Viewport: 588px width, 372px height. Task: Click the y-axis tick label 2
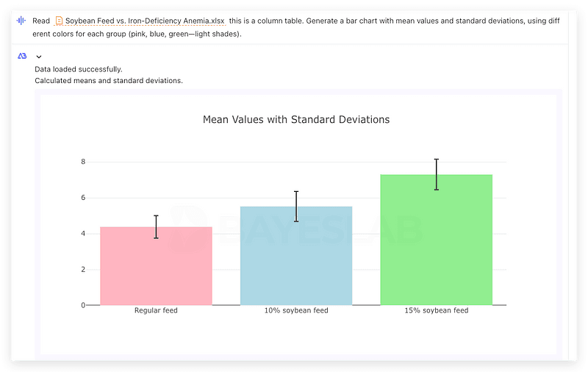click(x=83, y=269)
